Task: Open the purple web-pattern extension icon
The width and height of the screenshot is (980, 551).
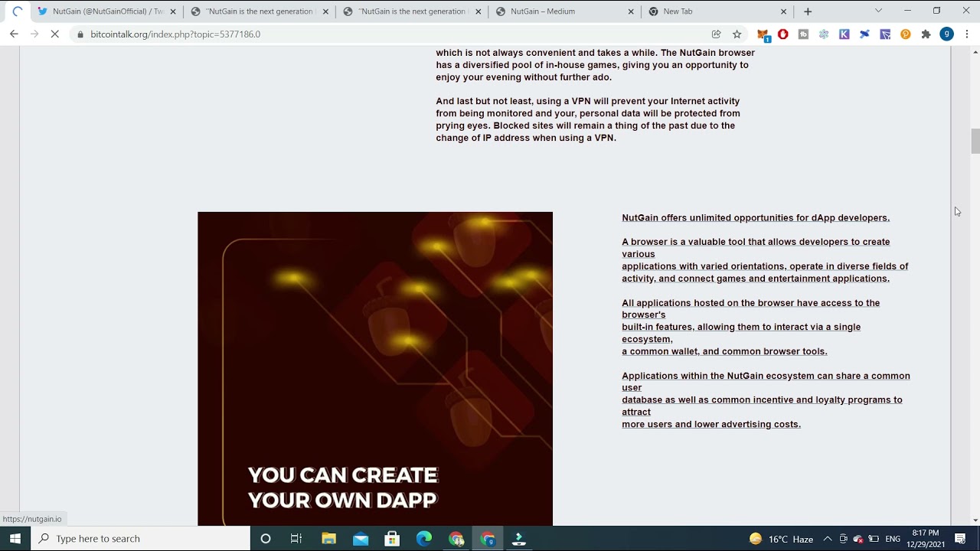Action: tap(885, 34)
